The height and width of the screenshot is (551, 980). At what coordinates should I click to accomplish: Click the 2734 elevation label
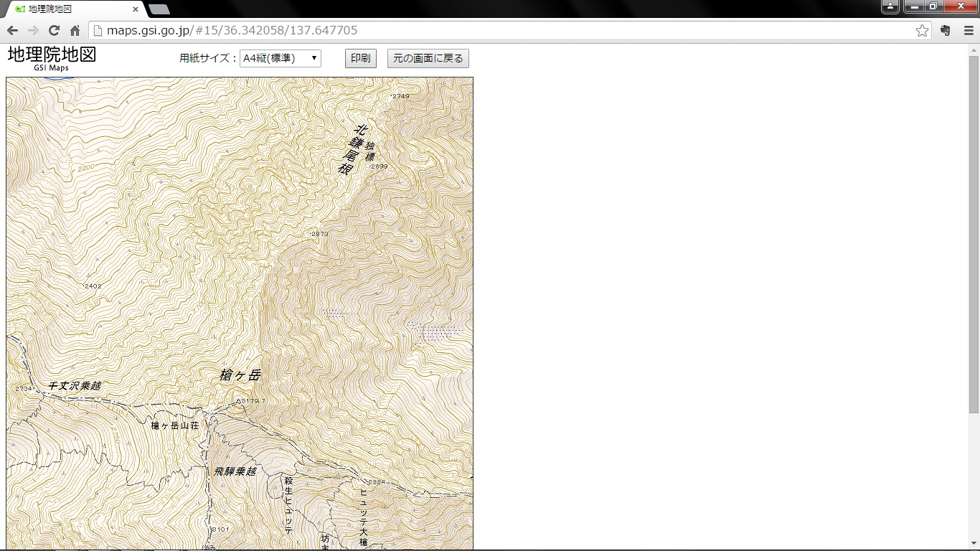coord(24,389)
